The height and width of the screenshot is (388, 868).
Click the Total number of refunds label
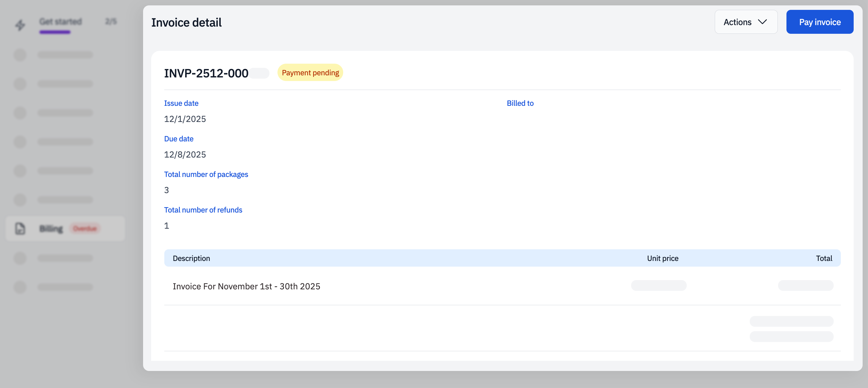203,210
